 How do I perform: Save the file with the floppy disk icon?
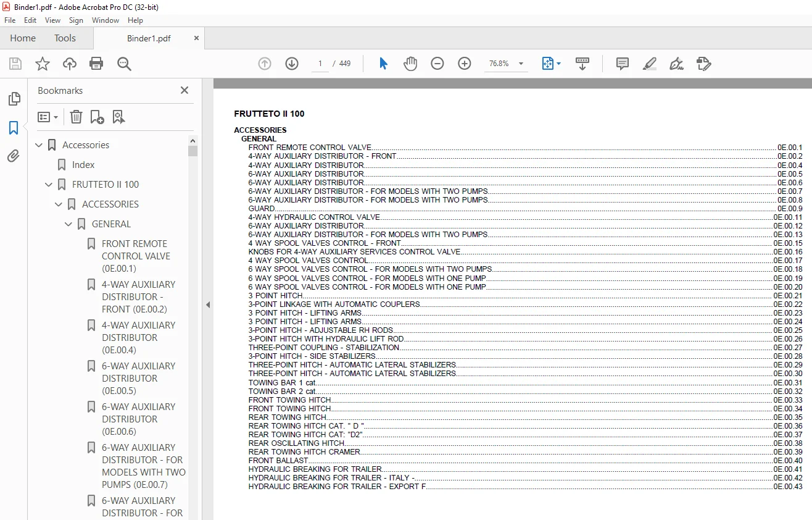tap(15, 64)
